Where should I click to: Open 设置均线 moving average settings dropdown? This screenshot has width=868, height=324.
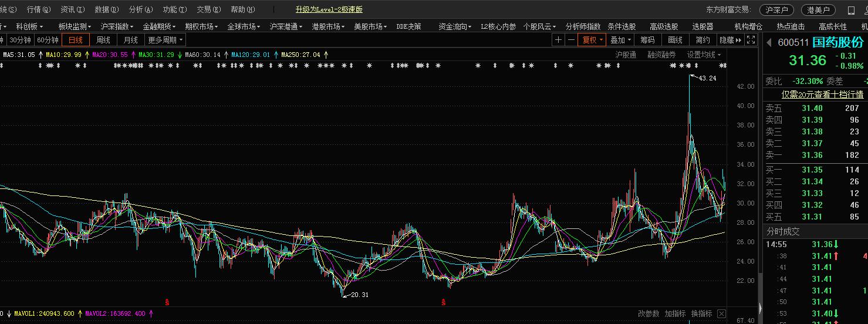pos(704,55)
